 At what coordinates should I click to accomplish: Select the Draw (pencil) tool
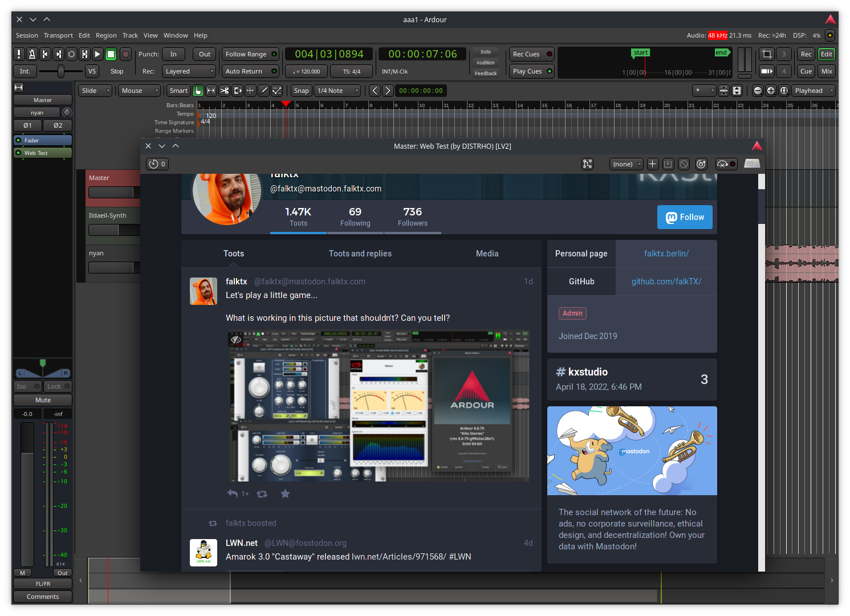(x=263, y=91)
